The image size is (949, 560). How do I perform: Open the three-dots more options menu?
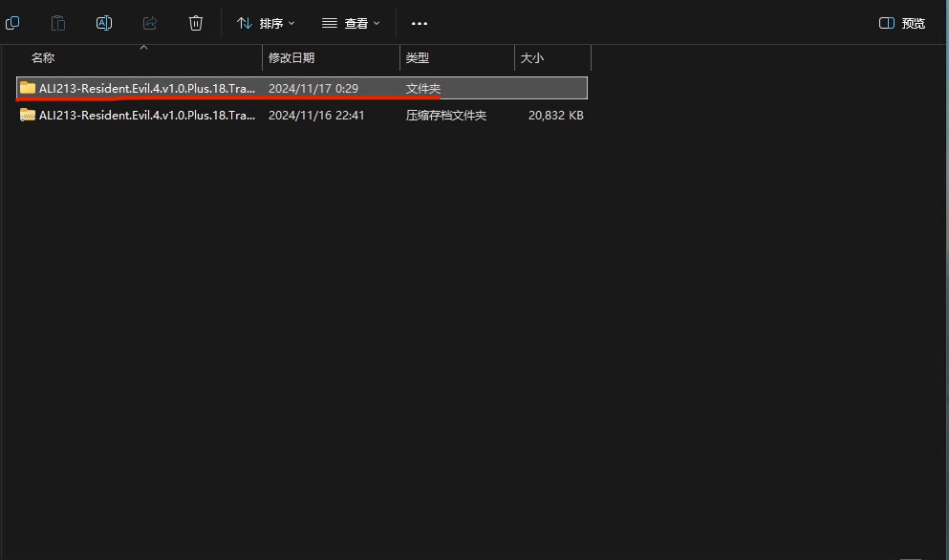pos(420,23)
